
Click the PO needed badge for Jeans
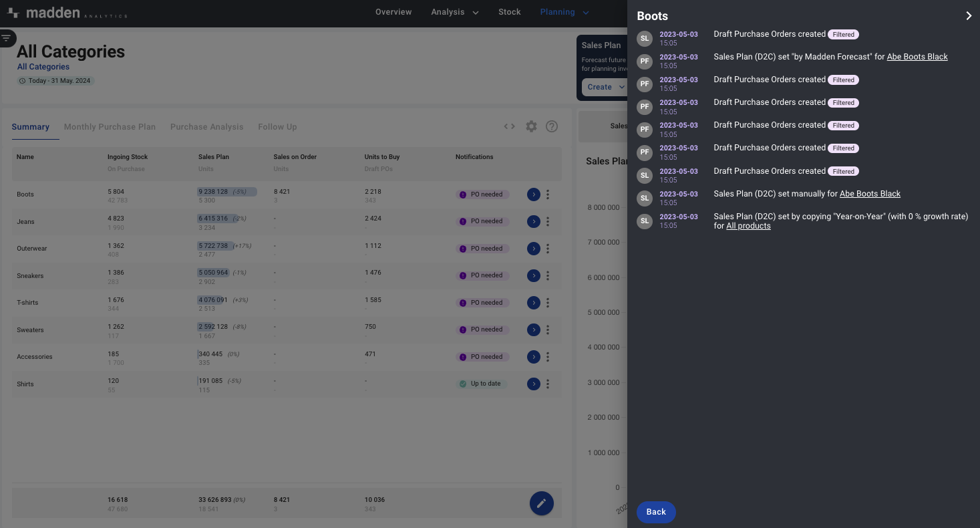point(482,221)
